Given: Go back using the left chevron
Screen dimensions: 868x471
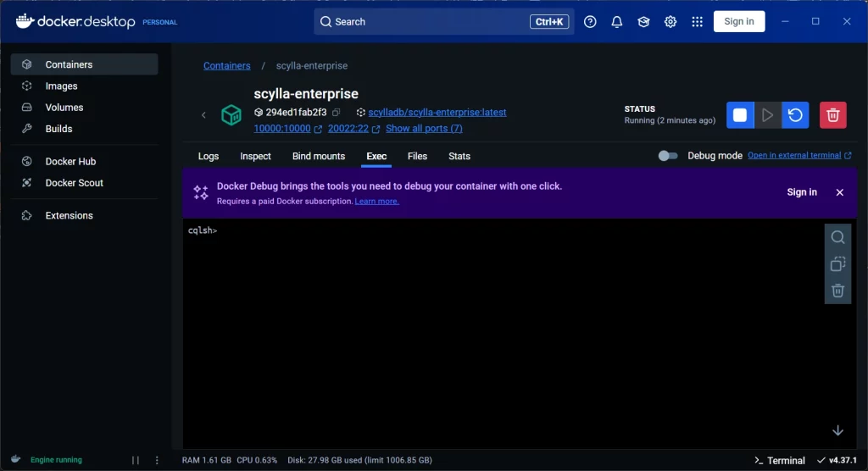Looking at the screenshot, I should click(203, 115).
